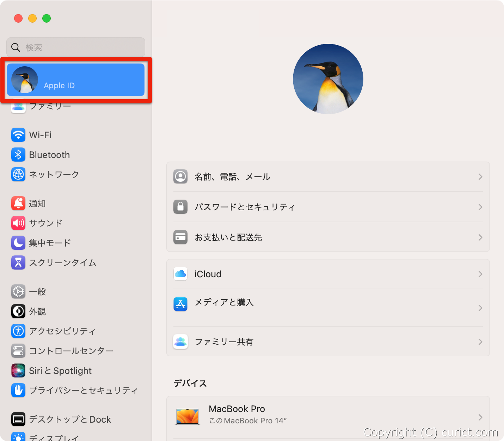
Task: Click the 集中モード moon icon
Action: pos(18,243)
